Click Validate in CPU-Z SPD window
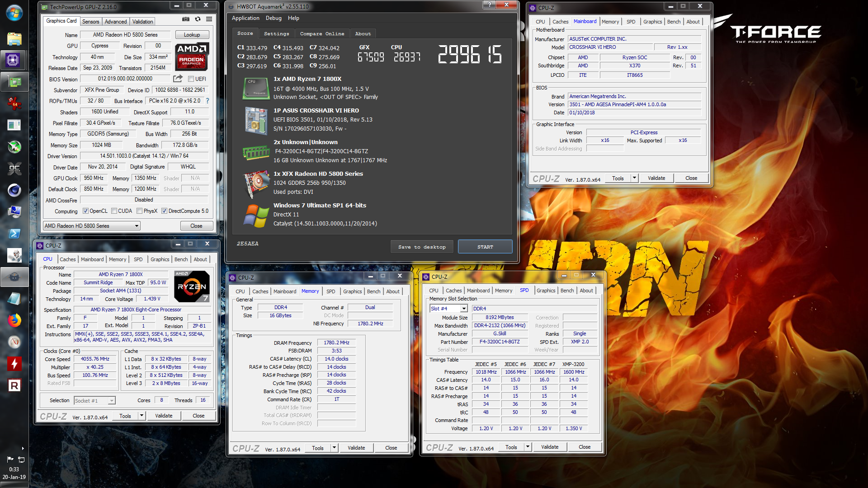This screenshot has width=868, height=488. 550,447
